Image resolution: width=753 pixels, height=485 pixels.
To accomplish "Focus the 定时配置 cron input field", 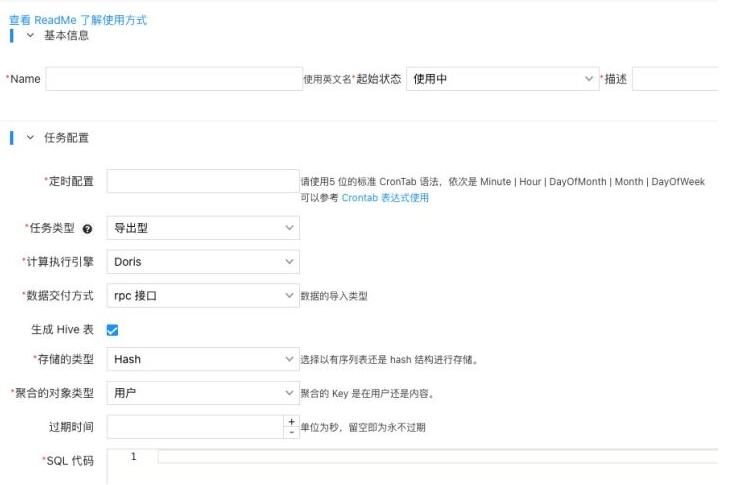I will (203, 181).
